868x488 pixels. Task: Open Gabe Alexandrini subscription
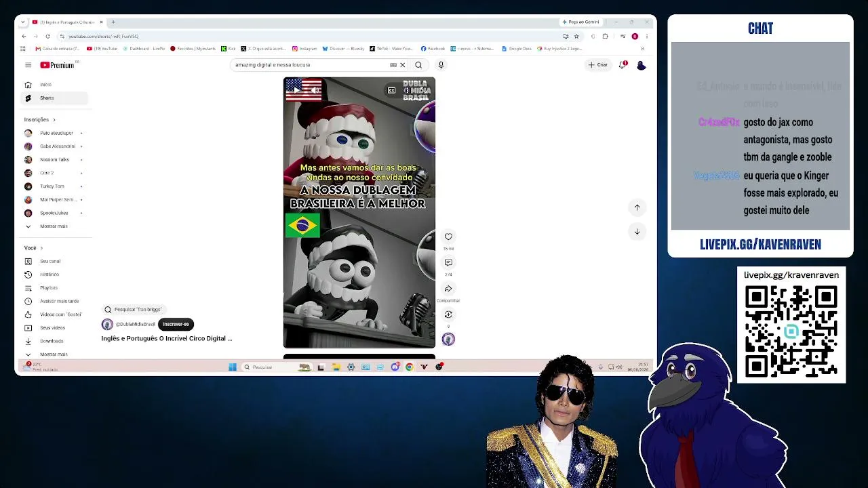tap(54, 146)
